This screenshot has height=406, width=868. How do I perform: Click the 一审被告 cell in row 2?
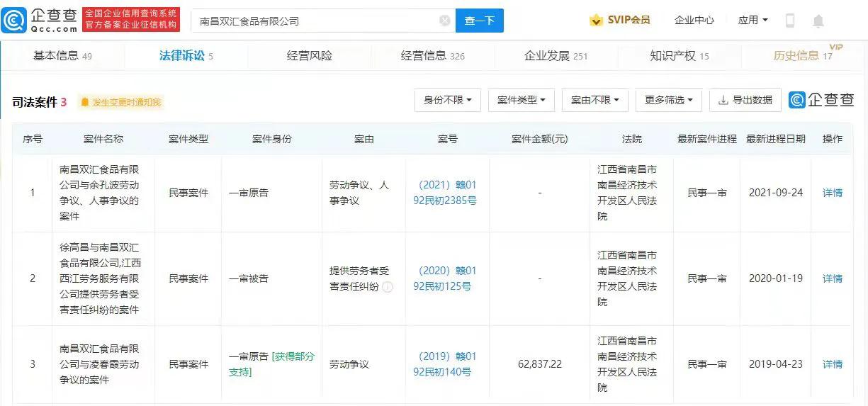pos(249,278)
